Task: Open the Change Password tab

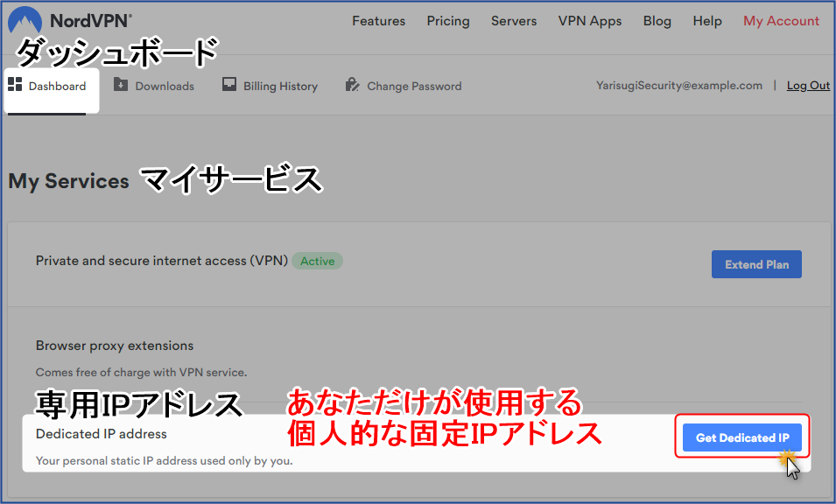Action: [x=404, y=86]
